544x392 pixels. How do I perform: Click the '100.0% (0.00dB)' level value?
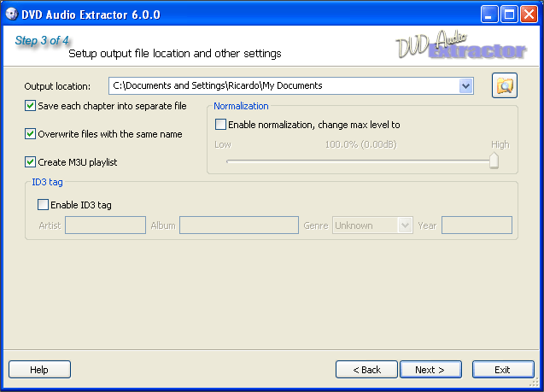click(x=360, y=144)
